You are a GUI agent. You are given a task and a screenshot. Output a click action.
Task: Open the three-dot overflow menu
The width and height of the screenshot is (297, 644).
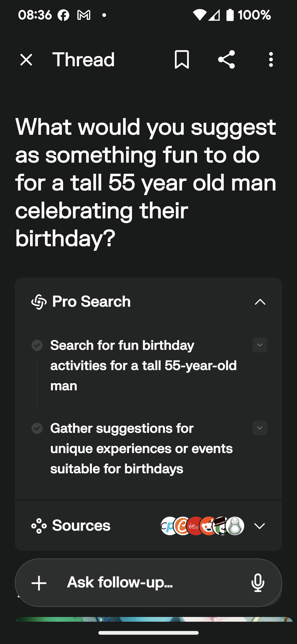tap(271, 59)
